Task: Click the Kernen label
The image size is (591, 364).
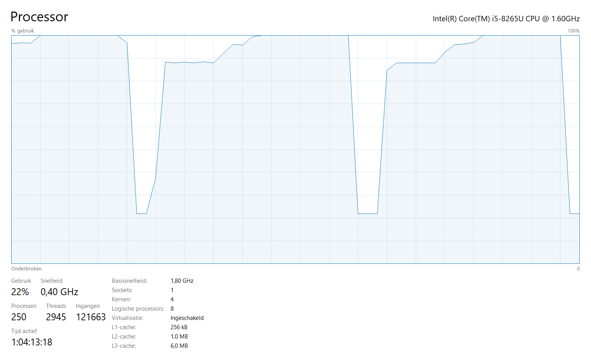Action: 121,299
